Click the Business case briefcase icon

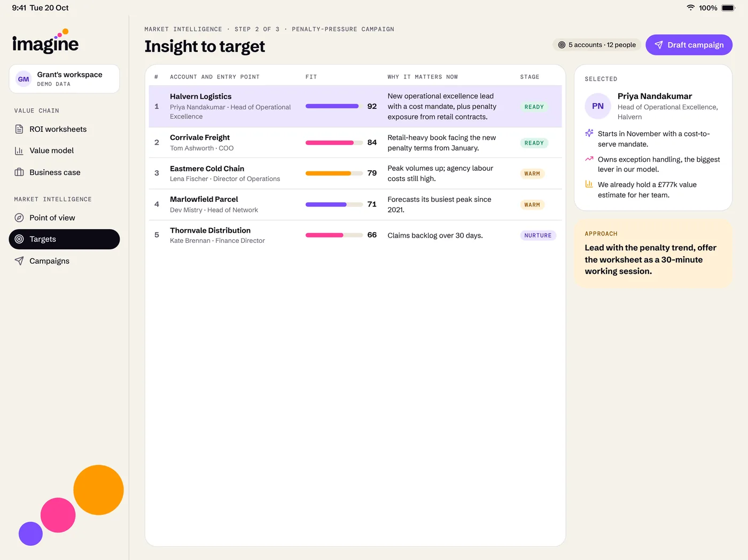tap(19, 172)
